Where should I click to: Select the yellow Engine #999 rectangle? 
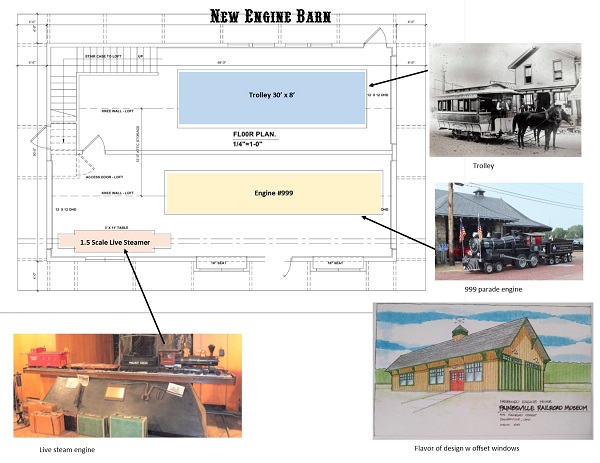pos(287,191)
